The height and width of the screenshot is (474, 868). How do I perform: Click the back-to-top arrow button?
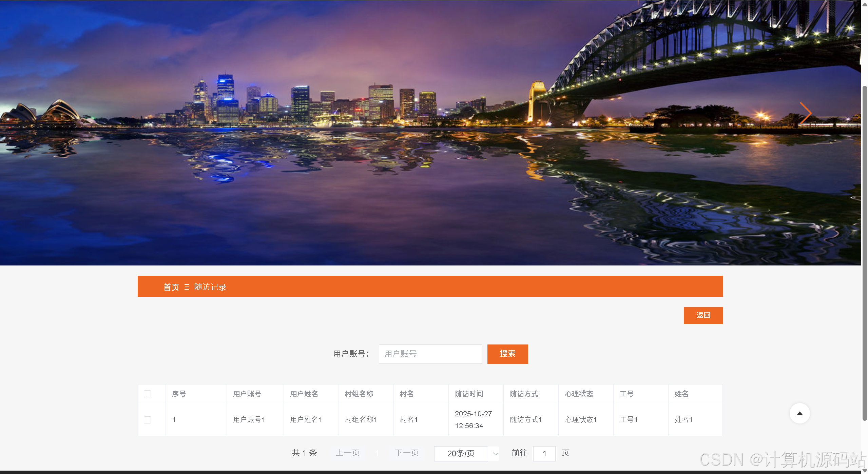point(799,413)
